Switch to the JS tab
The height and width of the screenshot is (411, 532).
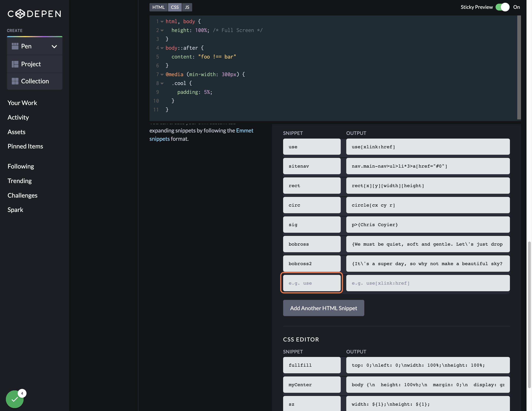tap(187, 7)
